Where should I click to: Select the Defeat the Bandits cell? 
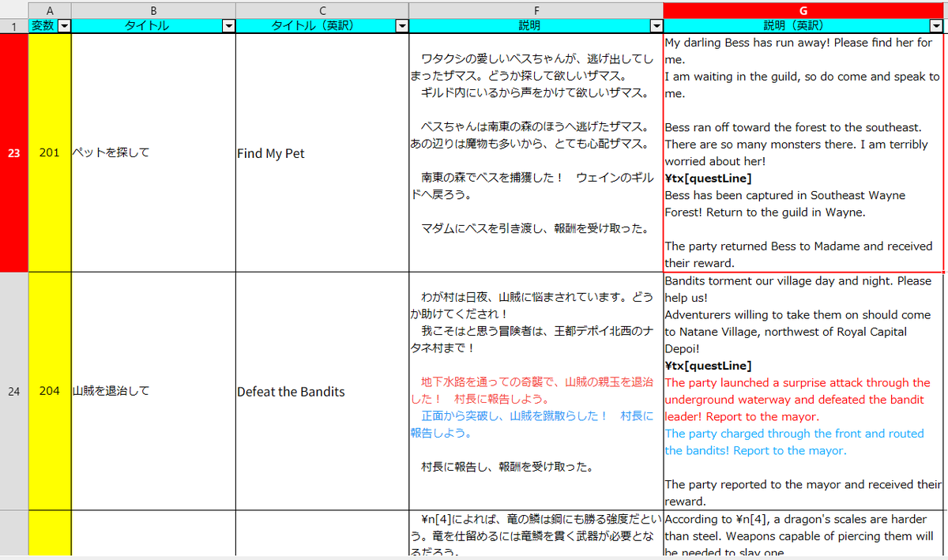click(x=322, y=391)
